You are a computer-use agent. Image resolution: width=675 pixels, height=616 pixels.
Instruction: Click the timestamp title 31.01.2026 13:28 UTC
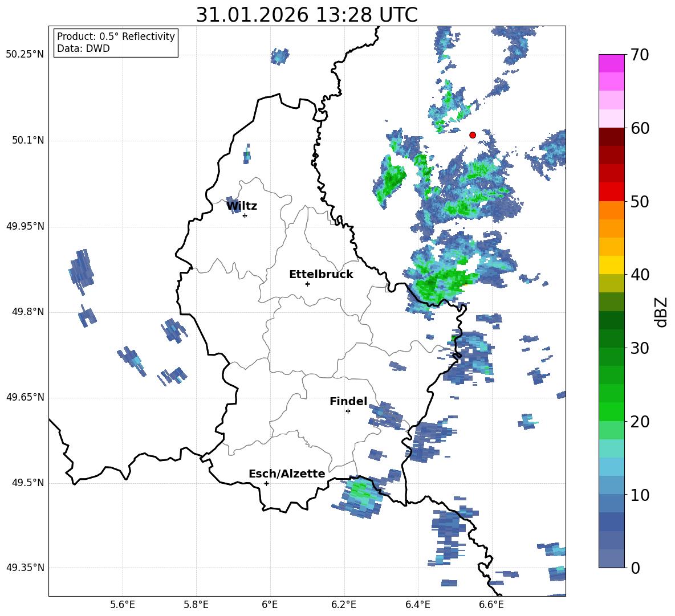click(x=307, y=15)
